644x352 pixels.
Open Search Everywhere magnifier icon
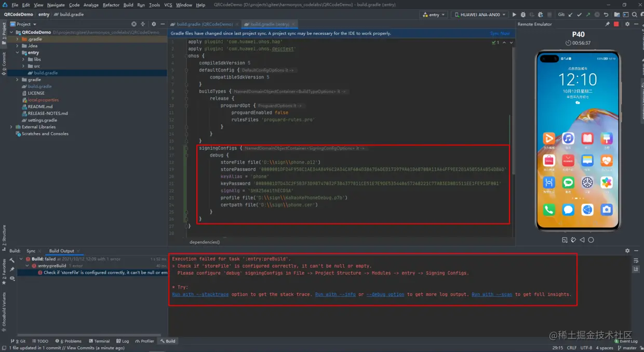click(x=634, y=15)
